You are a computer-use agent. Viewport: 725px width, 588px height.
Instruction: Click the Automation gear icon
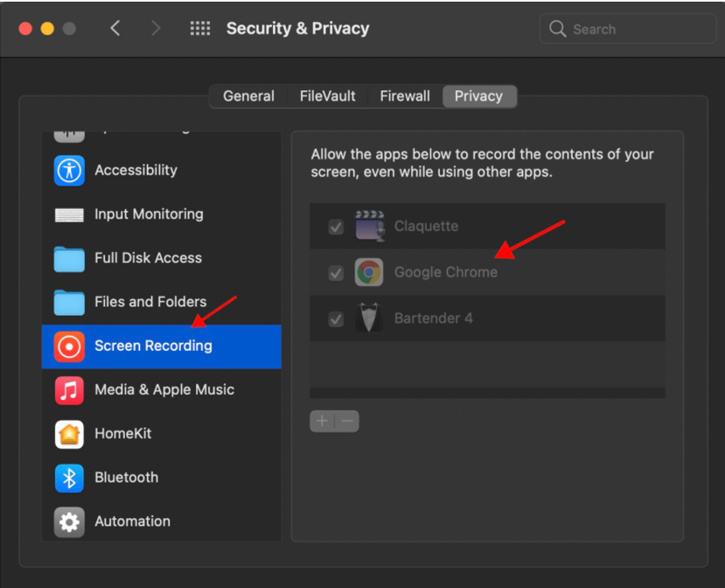click(x=69, y=521)
